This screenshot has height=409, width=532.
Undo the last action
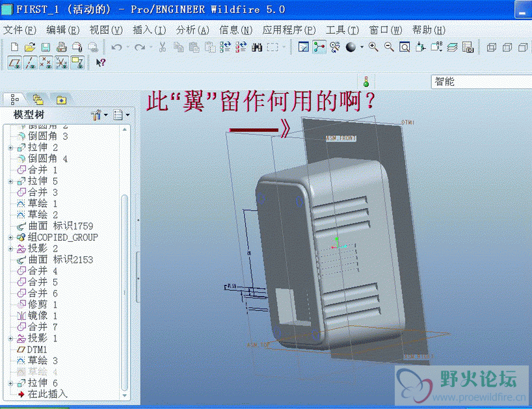[x=116, y=47]
